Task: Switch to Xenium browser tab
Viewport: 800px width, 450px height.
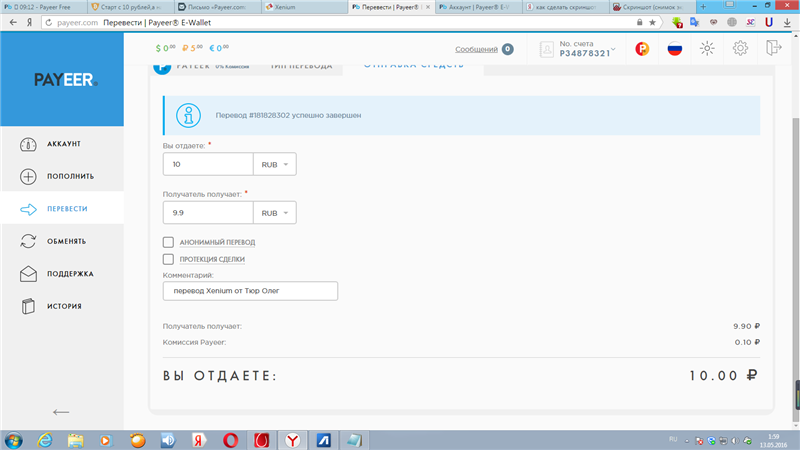Action: 305,7
